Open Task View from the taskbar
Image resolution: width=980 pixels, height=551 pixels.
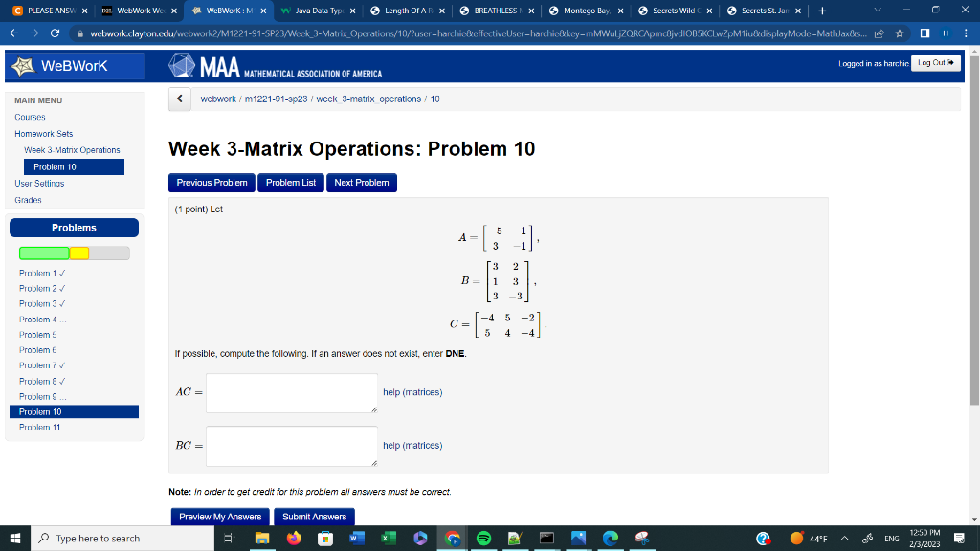pyautogui.click(x=229, y=538)
